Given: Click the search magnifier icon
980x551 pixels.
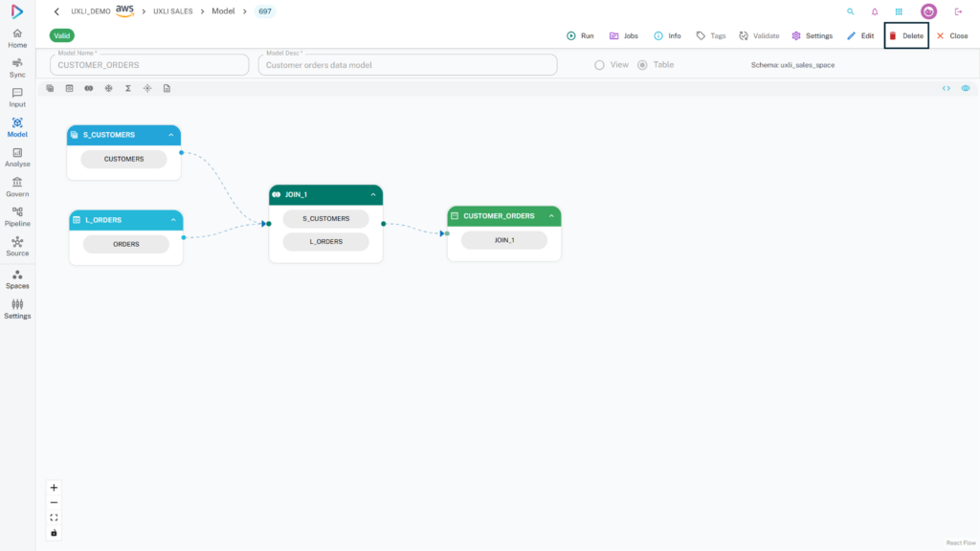Looking at the screenshot, I should coord(850,11).
